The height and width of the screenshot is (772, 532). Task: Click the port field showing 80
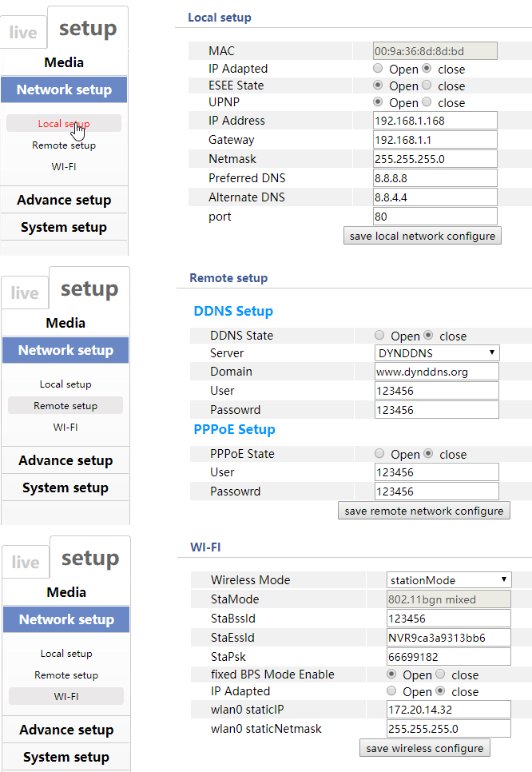(x=435, y=217)
